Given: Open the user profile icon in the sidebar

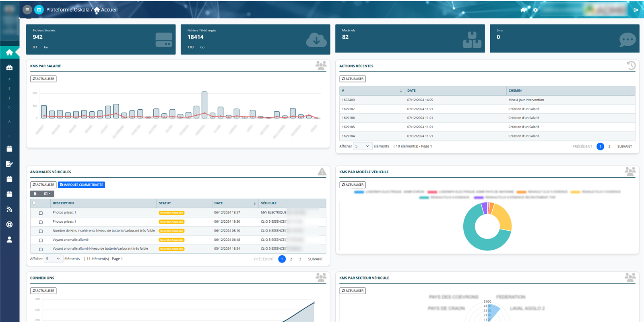Looking at the screenshot, I should (x=9, y=240).
